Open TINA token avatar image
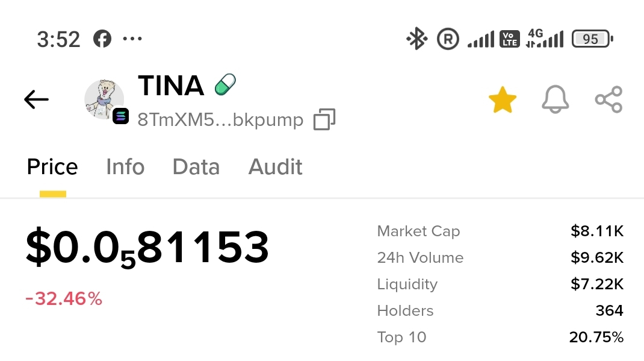This screenshot has width=644, height=361. point(104,98)
